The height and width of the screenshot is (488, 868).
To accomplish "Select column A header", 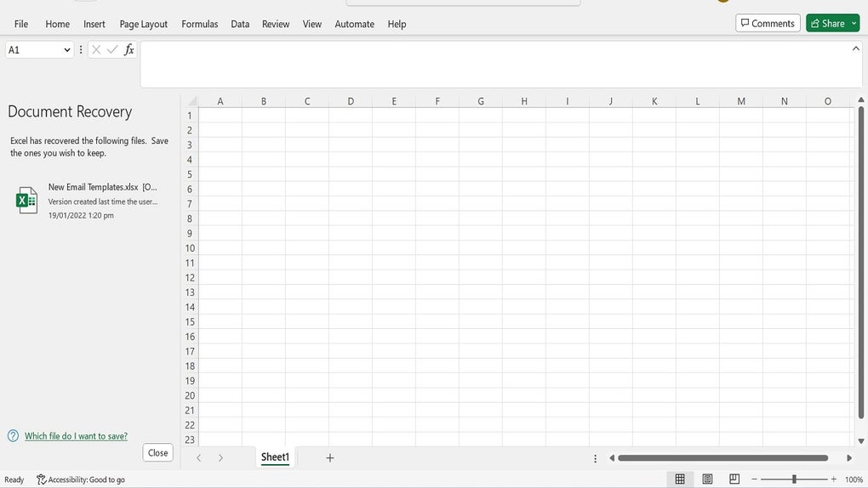I will coord(220,101).
